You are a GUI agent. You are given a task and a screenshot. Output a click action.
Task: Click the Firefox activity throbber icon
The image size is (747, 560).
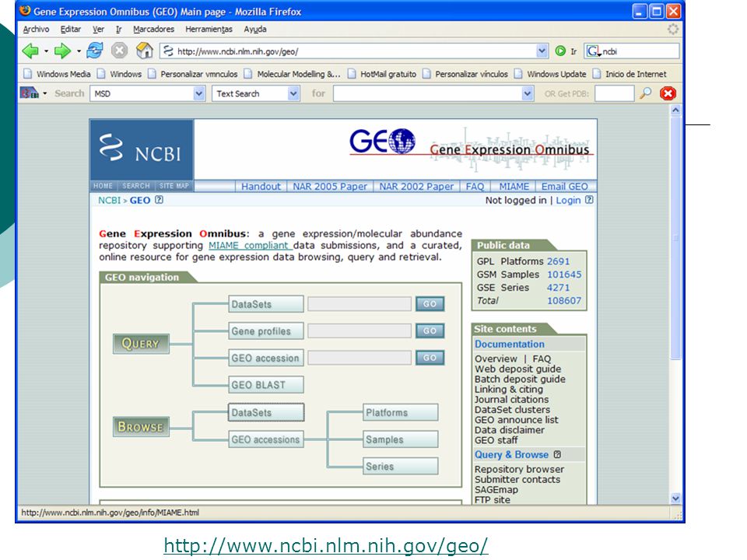pyautogui.click(x=672, y=29)
